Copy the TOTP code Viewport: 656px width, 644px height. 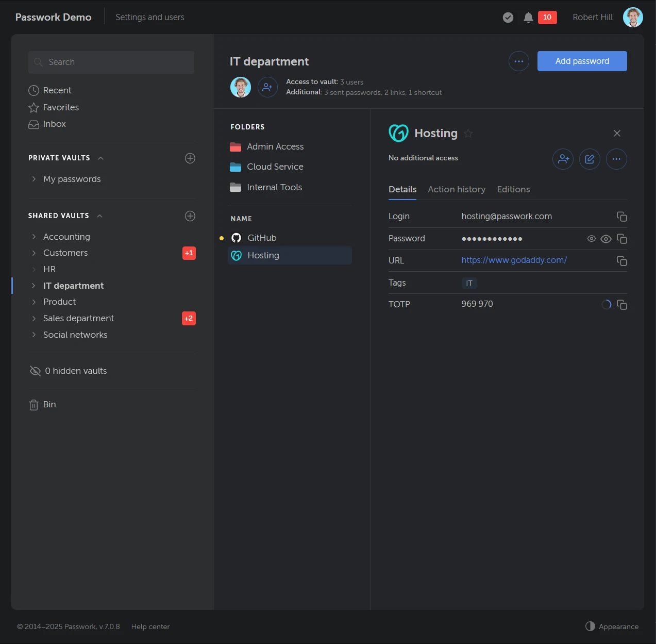(622, 305)
